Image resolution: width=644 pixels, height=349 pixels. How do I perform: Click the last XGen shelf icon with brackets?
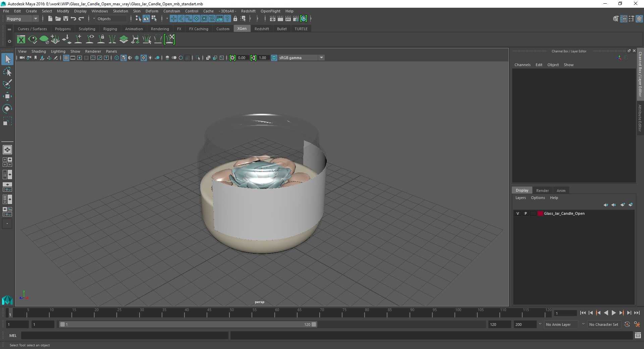click(x=169, y=40)
